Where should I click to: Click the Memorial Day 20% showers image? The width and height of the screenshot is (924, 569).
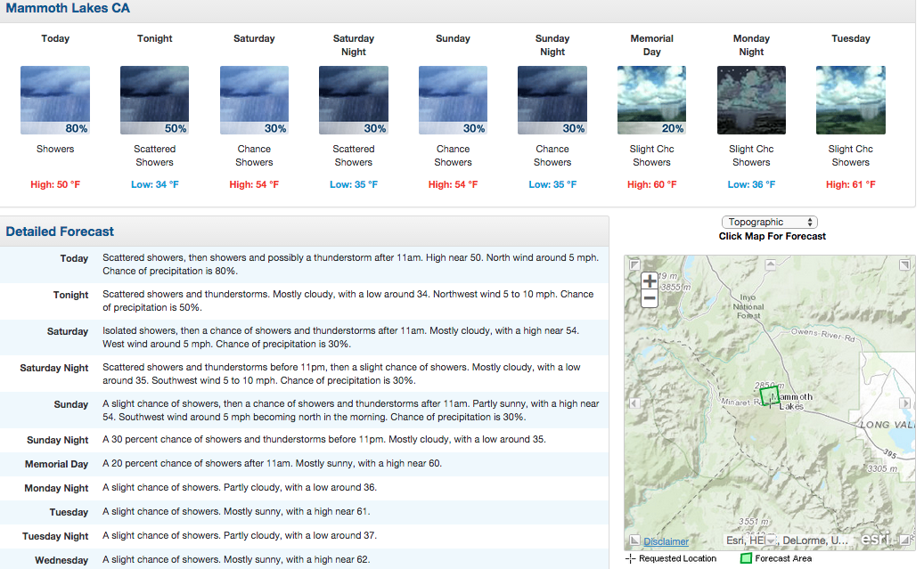click(x=651, y=100)
